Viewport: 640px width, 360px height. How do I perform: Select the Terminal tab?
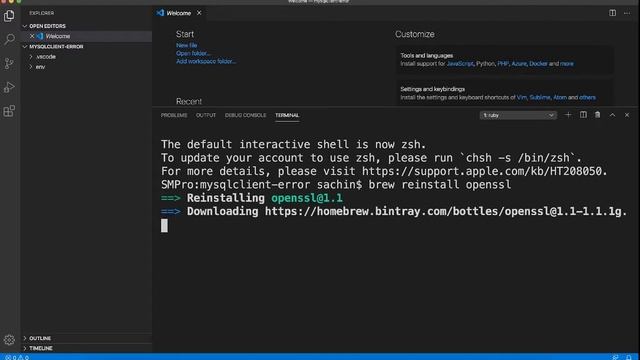pyautogui.click(x=287, y=116)
